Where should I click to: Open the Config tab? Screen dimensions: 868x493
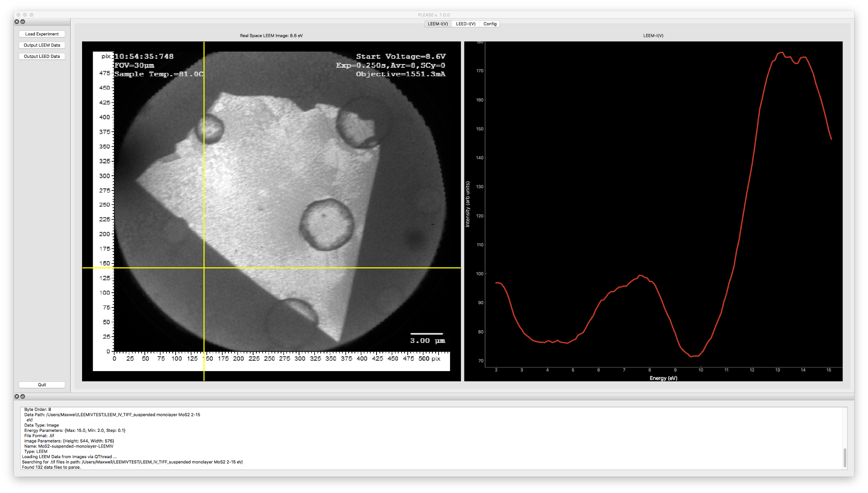tap(490, 24)
